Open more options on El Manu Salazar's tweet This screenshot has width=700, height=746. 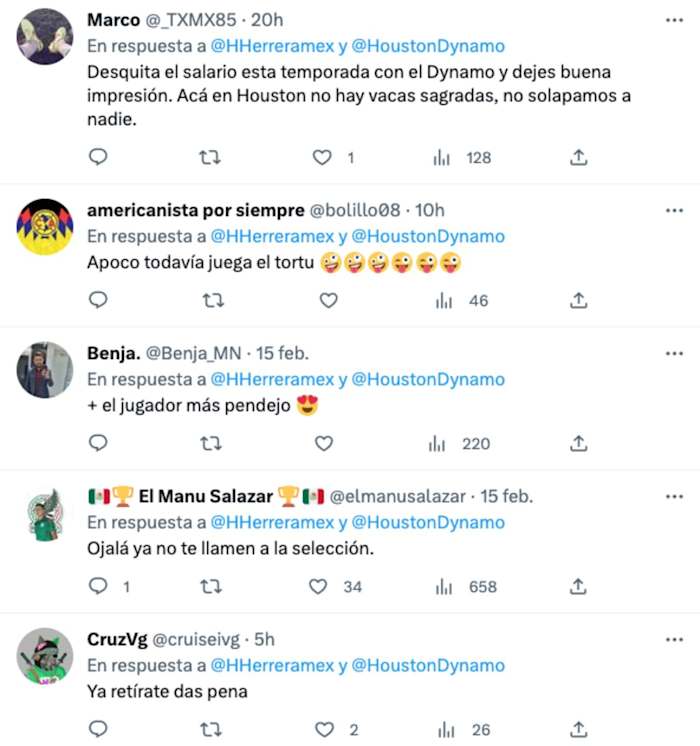[674, 496]
